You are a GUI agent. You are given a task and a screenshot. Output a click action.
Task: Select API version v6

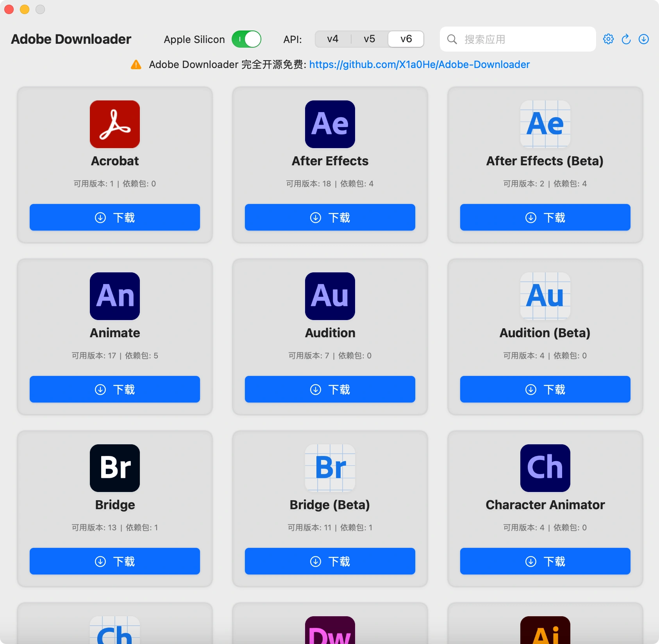pos(406,39)
